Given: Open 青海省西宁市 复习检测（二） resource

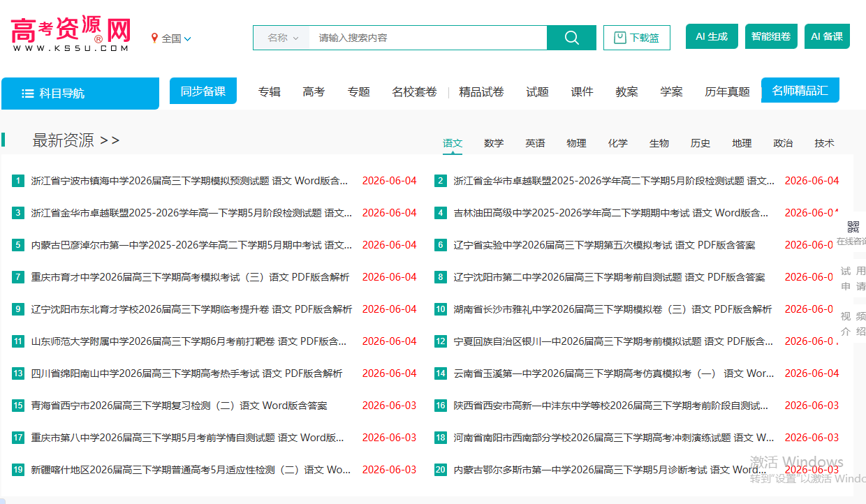Looking at the screenshot, I should tap(179, 406).
